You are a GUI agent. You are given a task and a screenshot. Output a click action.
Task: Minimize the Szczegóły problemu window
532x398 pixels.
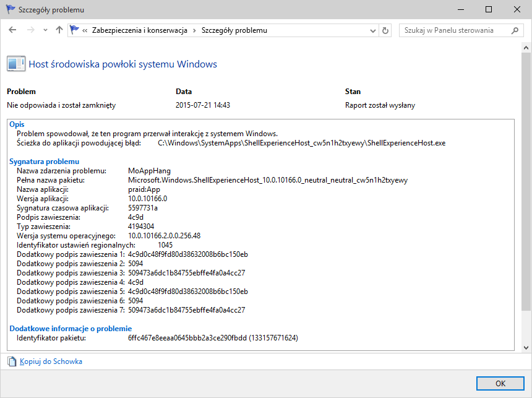tap(461, 9)
